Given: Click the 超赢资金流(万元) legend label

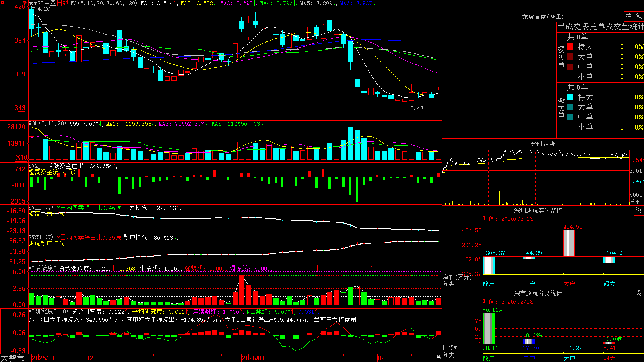Looking at the screenshot, I should (52, 172).
